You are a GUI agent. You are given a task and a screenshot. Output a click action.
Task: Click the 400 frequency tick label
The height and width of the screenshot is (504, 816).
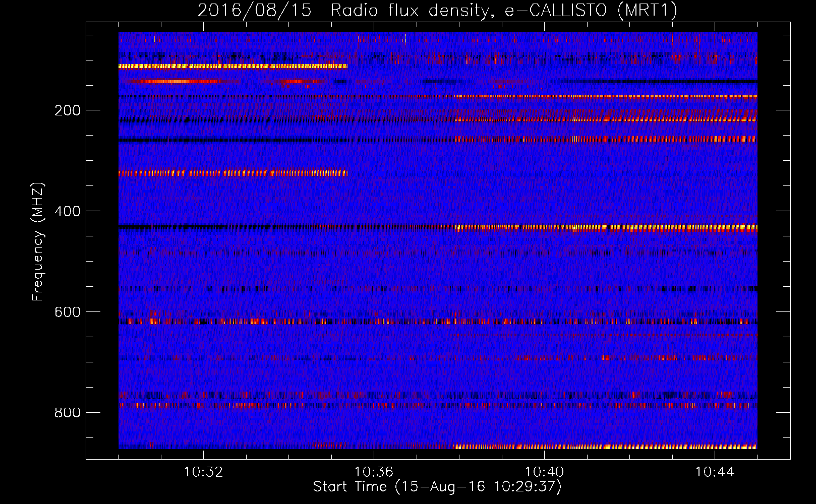[x=68, y=211]
